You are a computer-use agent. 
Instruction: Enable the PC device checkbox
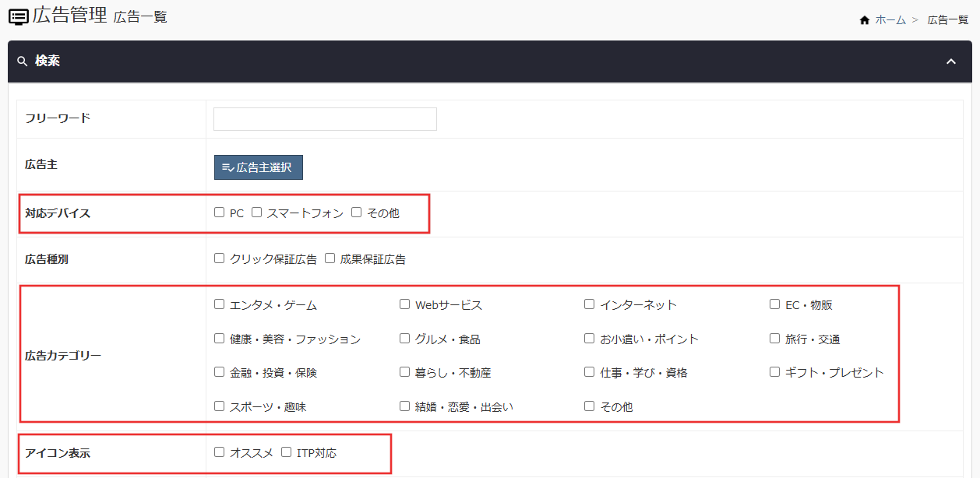click(x=218, y=210)
